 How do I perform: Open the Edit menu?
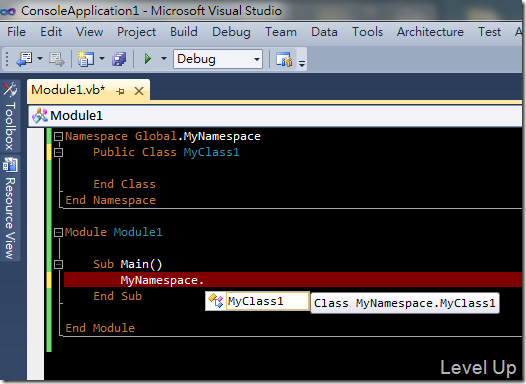pyautogui.click(x=51, y=32)
